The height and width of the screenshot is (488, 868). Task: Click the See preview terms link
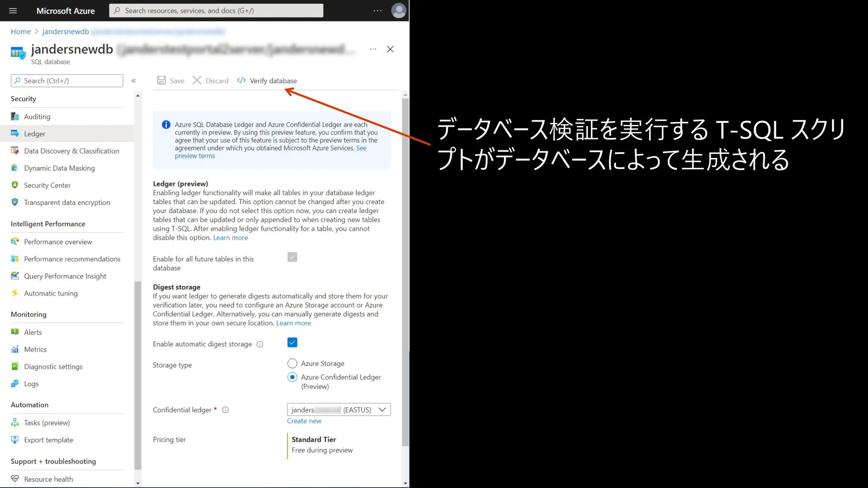click(x=195, y=156)
